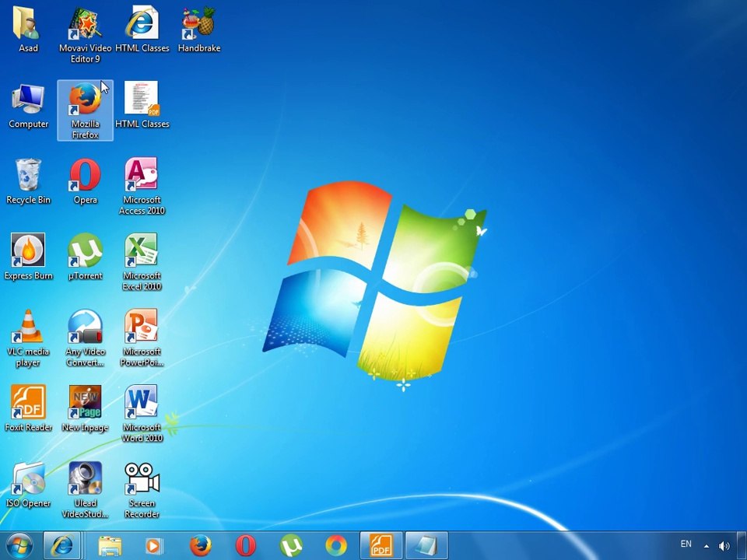This screenshot has height=560, width=747.
Task: Select the Screen Recorder desktop icon
Action: 142,489
